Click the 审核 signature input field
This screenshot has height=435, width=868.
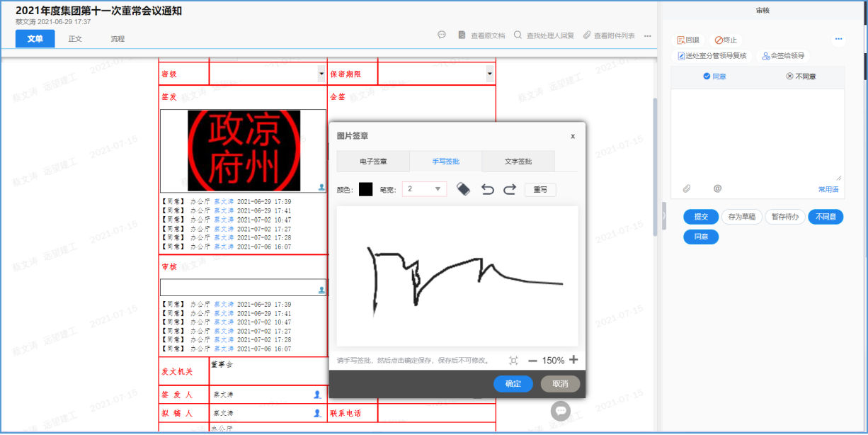[x=243, y=287]
